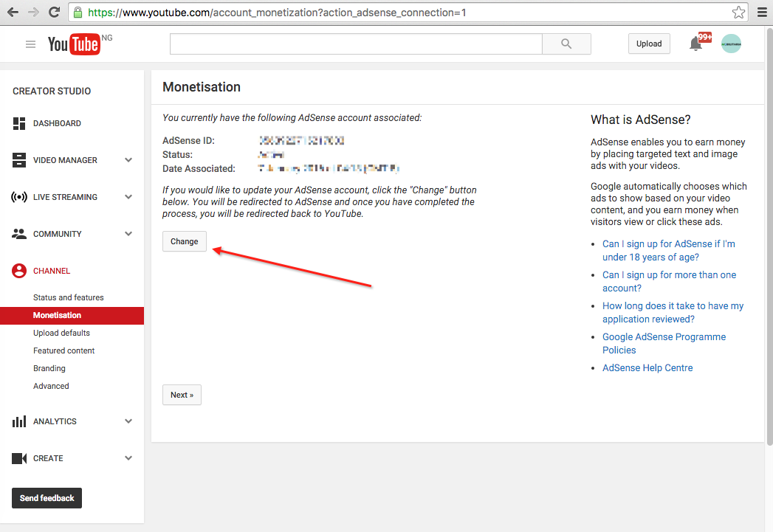
Task: Open Status and features page
Action: (x=69, y=297)
